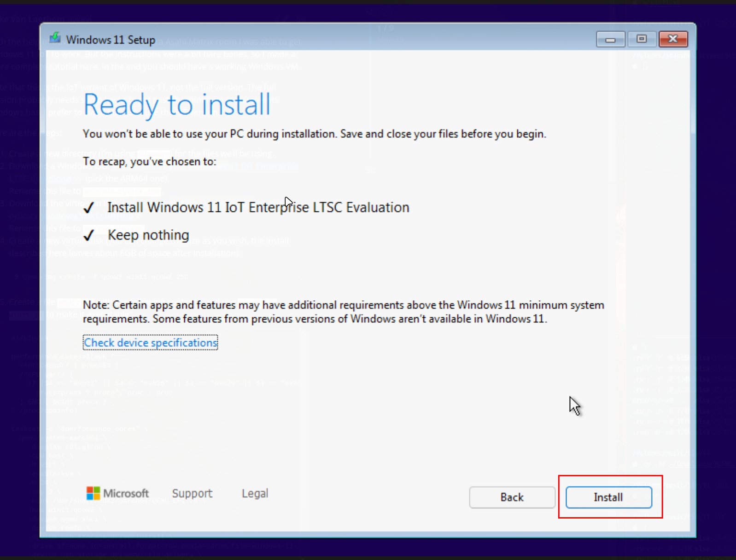Image resolution: width=736 pixels, height=560 pixels.
Task: Click the Install button
Action: (x=608, y=497)
